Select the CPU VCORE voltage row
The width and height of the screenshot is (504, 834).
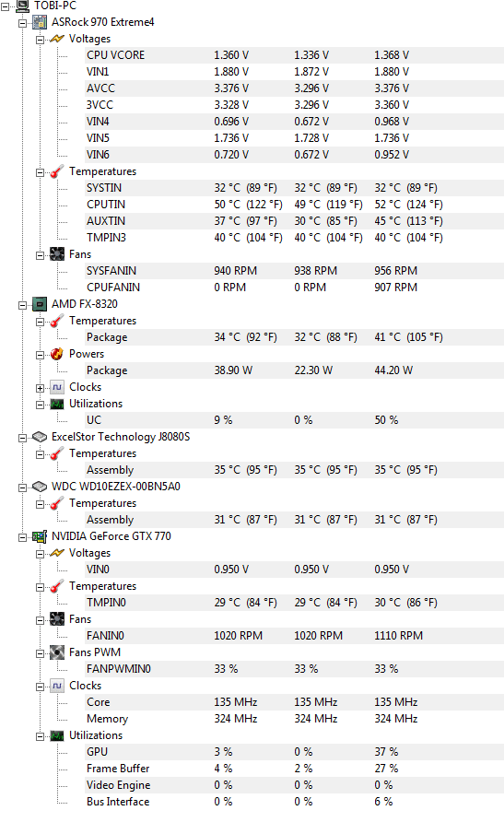pyautogui.click(x=294, y=55)
